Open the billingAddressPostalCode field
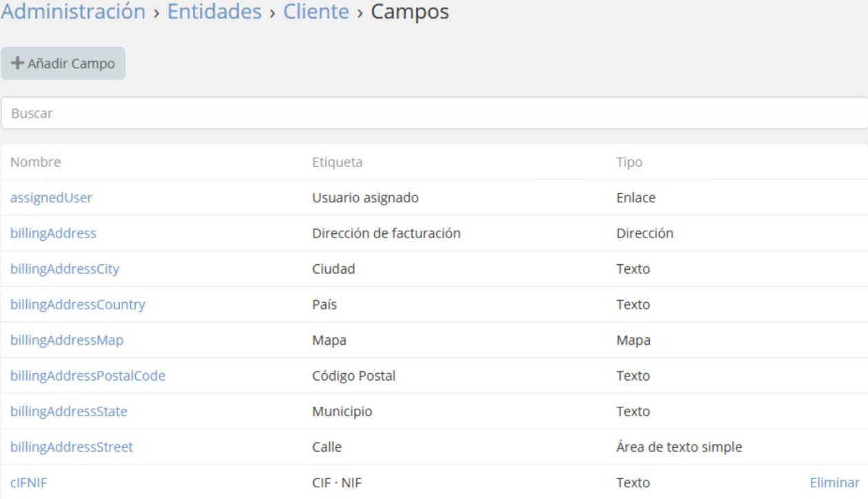The image size is (868, 499). click(x=87, y=376)
